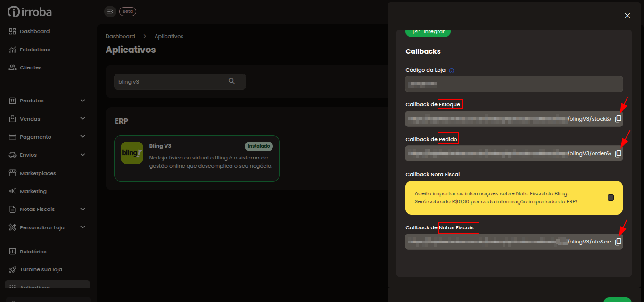This screenshot has width=644, height=302.
Task: Copy the Callback de Pedido URL
Action: [x=618, y=153]
